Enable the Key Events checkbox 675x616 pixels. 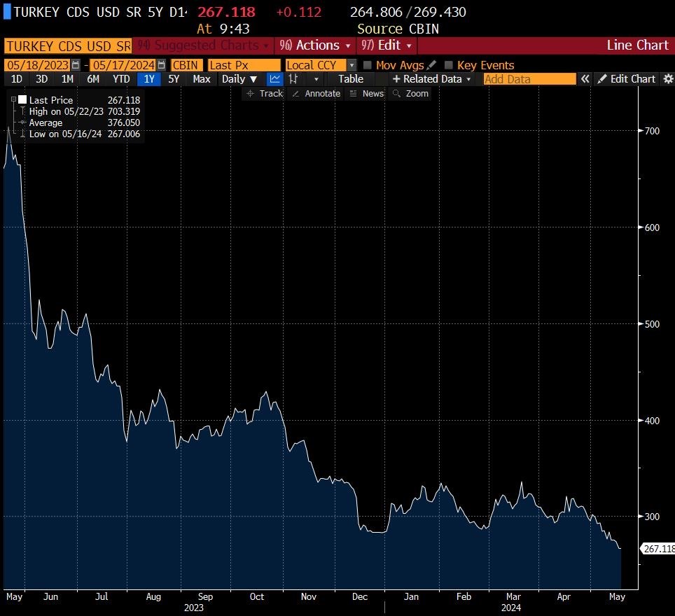click(449, 65)
